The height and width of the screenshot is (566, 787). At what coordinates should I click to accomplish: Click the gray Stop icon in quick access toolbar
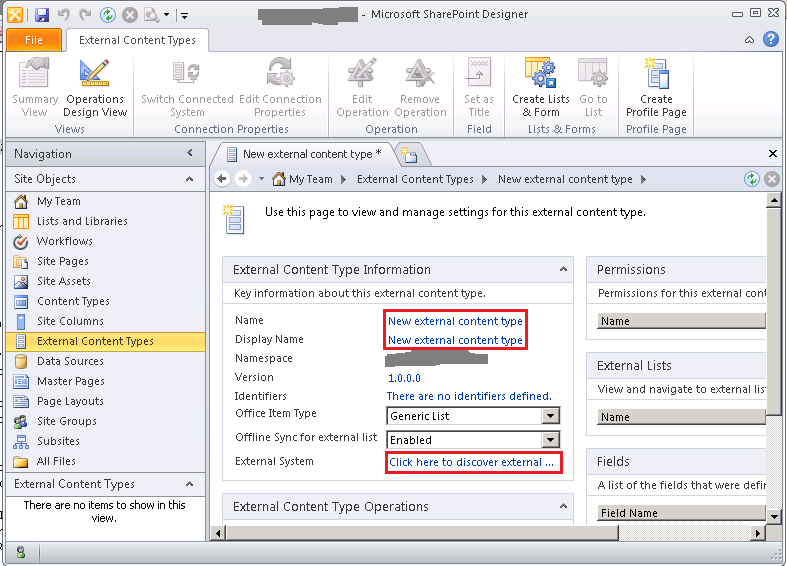130,15
